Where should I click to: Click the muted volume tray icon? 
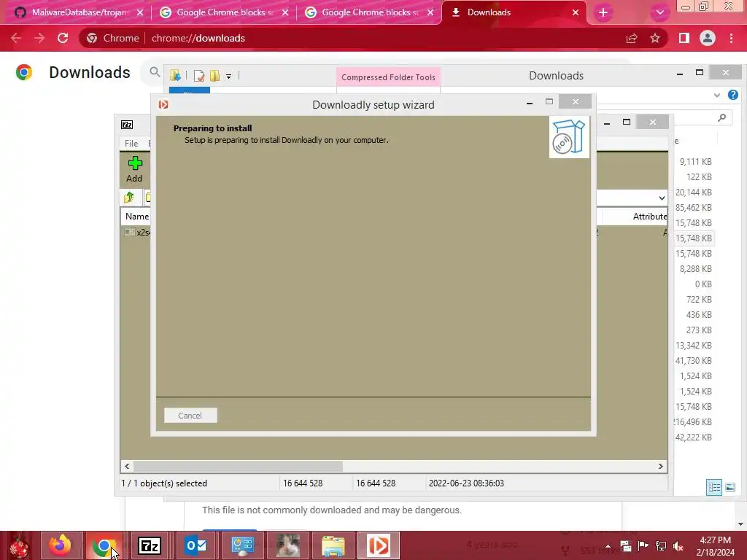pos(678,546)
